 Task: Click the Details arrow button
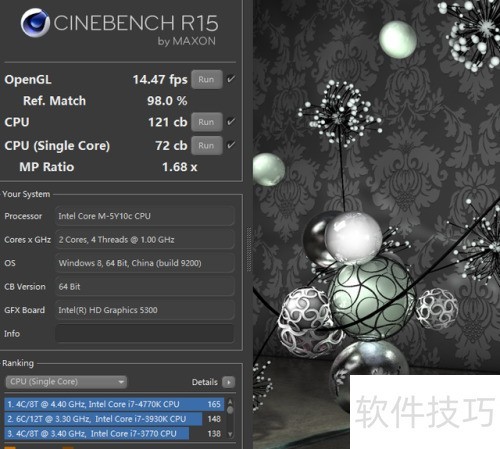[x=229, y=382]
